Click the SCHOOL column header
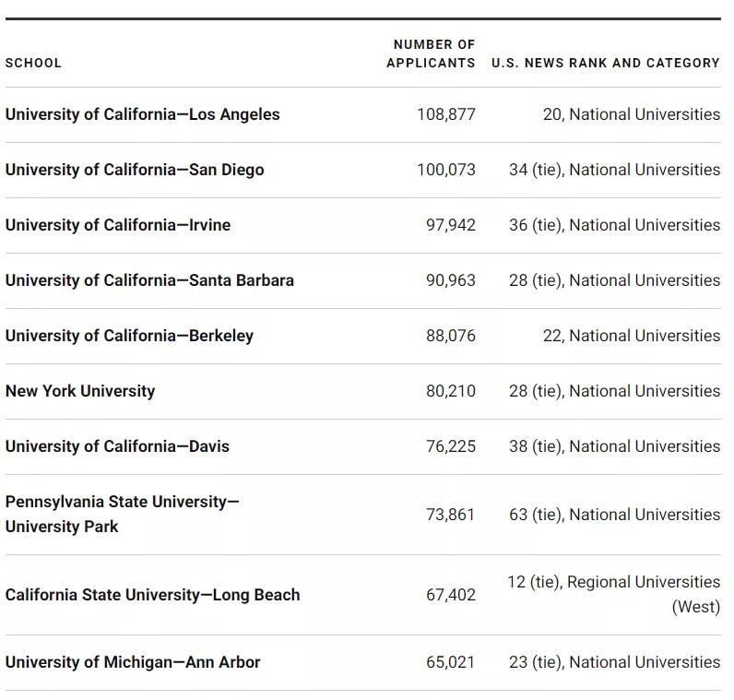 [33, 63]
